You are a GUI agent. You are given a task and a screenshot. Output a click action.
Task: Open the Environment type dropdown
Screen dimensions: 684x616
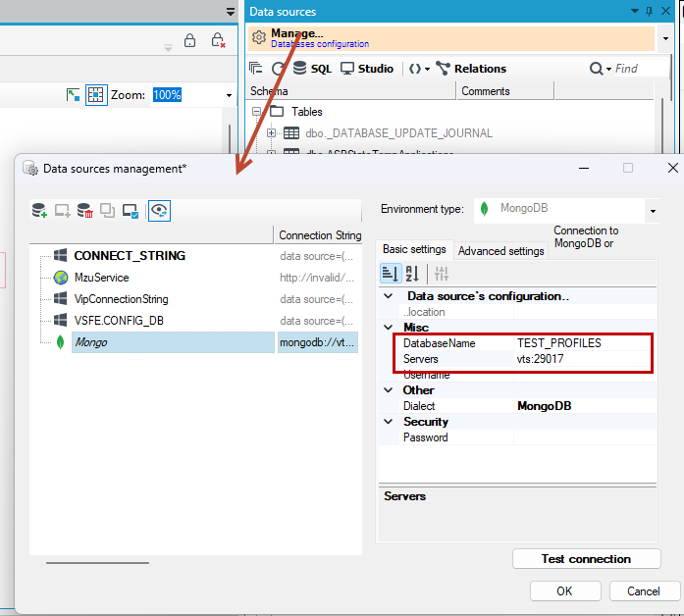point(653,211)
